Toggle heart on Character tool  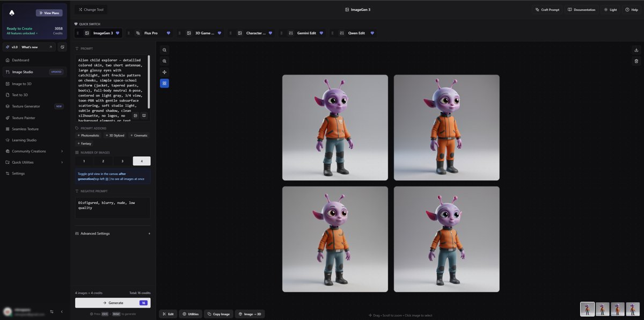(x=270, y=33)
